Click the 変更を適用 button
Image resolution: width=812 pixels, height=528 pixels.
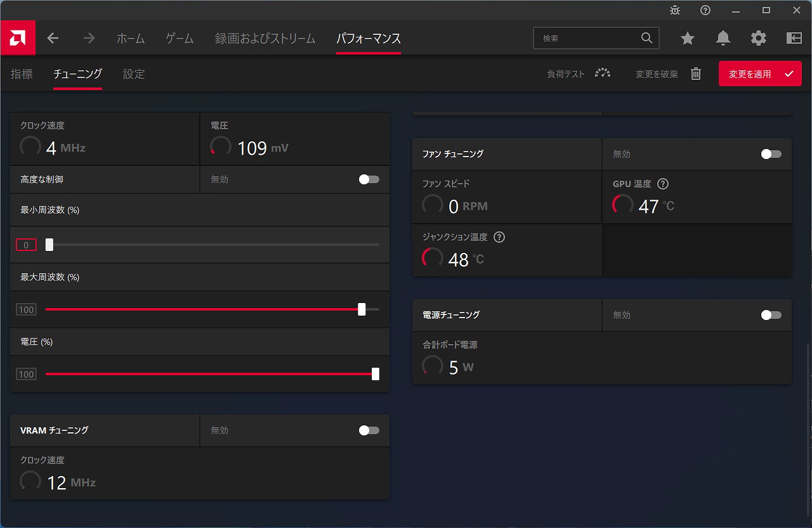(759, 74)
